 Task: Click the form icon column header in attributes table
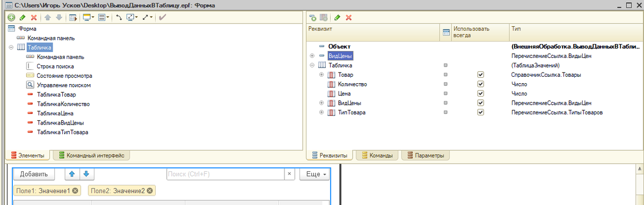pyautogui.click(x=445, y=33)
